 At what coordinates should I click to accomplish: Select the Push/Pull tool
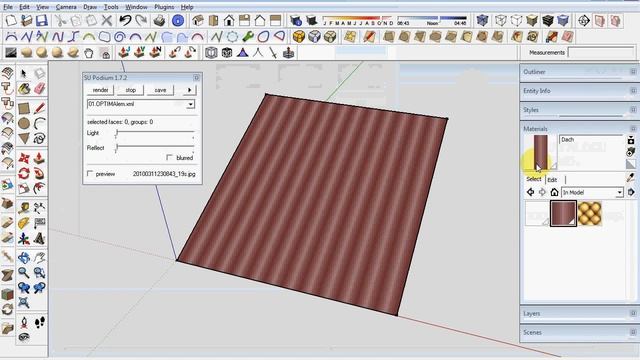[40, 158]
